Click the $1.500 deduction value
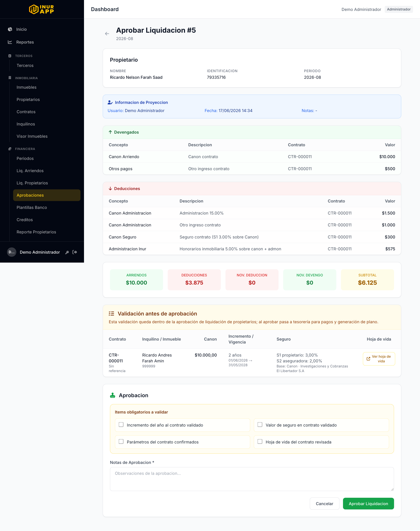The image size is (420, 531). click(x=388, y=213)
